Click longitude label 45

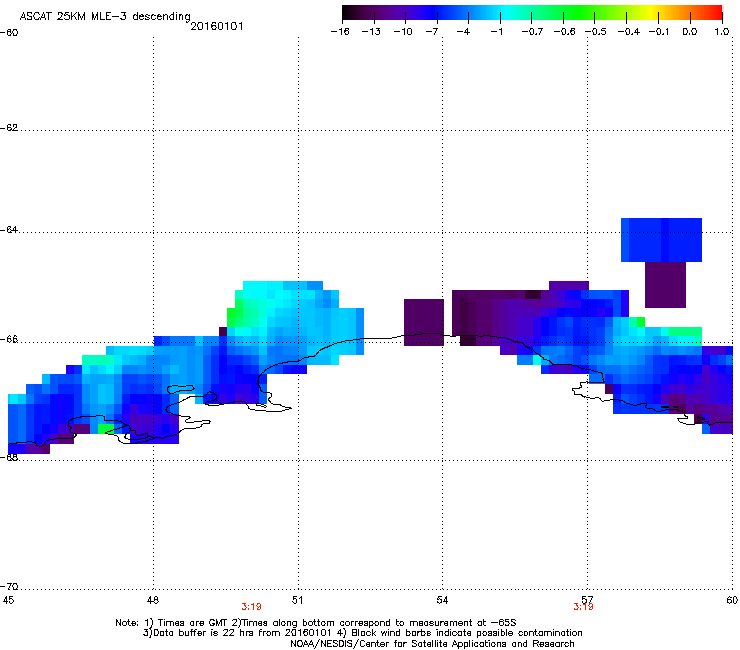(x=8, y=600)
